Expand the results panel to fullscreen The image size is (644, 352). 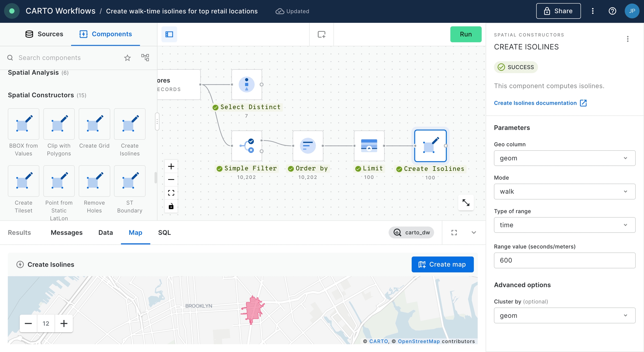[x=454, y=233]
